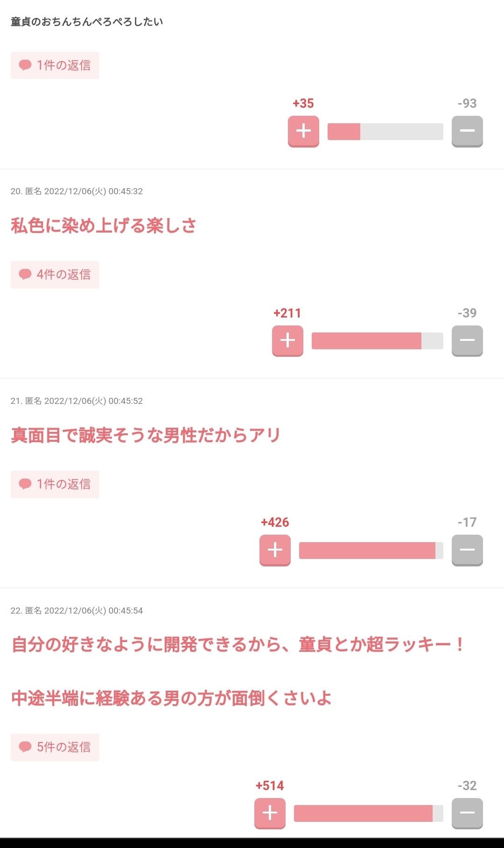Open the 1件の返信 link at the top

pos(55,65)
